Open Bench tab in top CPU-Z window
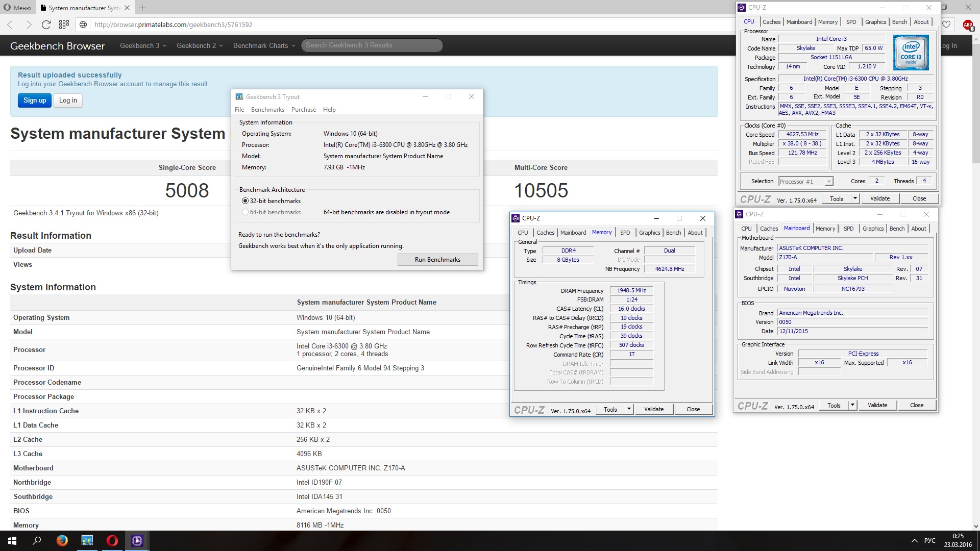The width and height of the screenshot is (980, 551). pyautogui.click(x=899, y=22)
